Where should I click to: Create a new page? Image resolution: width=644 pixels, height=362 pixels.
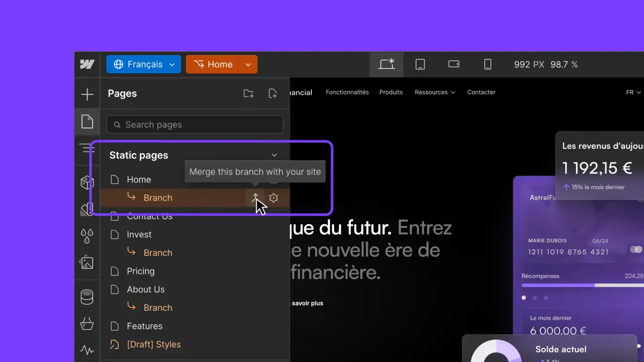pos(272,93)
